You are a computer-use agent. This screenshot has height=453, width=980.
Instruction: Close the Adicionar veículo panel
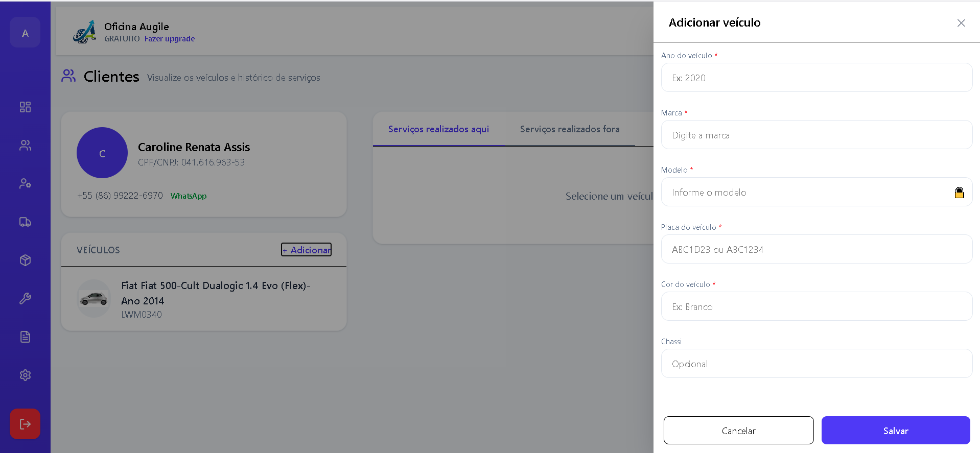pyautogui.click(x=961, y=23)
